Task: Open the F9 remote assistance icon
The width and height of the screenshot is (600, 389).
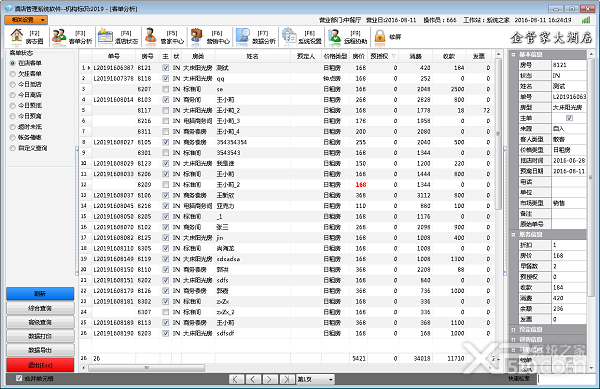Action: 334,36
